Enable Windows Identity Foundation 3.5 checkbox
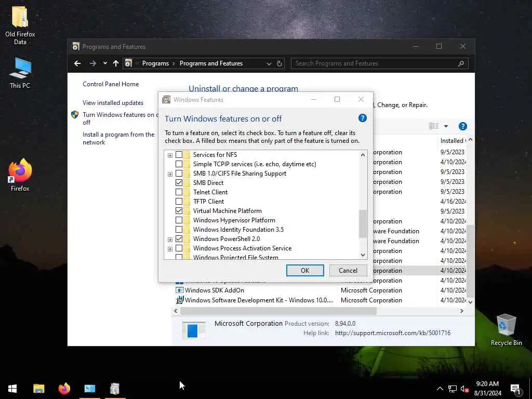The width and height of the screenshot is (532, 399). (179, 229)
